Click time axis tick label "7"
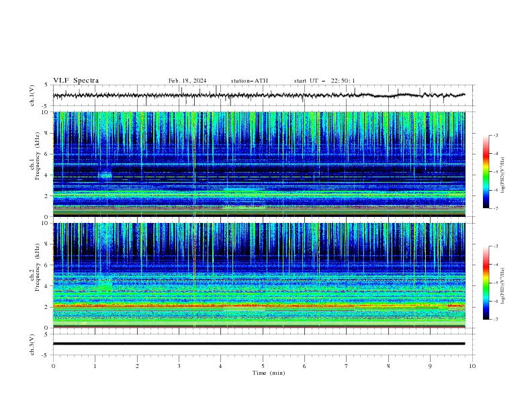This screenshot has height=411, width=532. [347, 366]
